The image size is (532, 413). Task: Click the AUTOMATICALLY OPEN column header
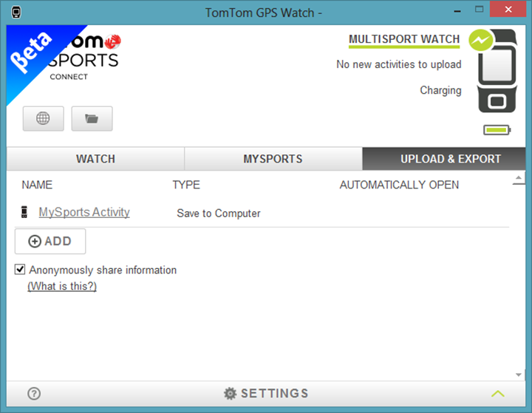click(x=399, y=185)
